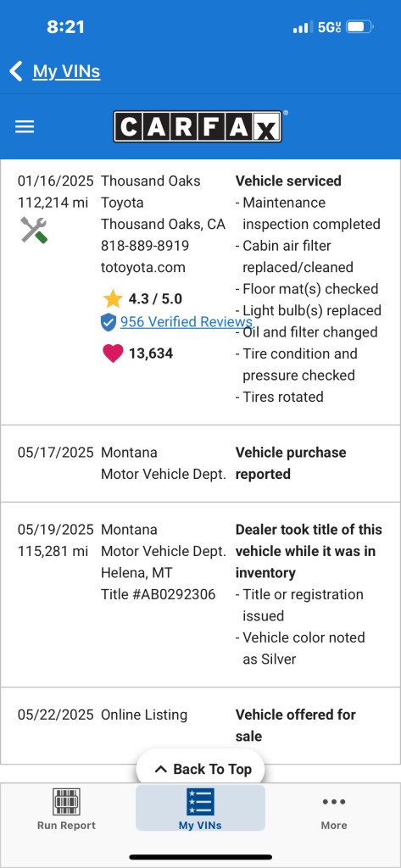Image resolution: width=401 pixels, height=868 pixels.
Task: Switch to the Run Report tab
Action: point(66,808)
